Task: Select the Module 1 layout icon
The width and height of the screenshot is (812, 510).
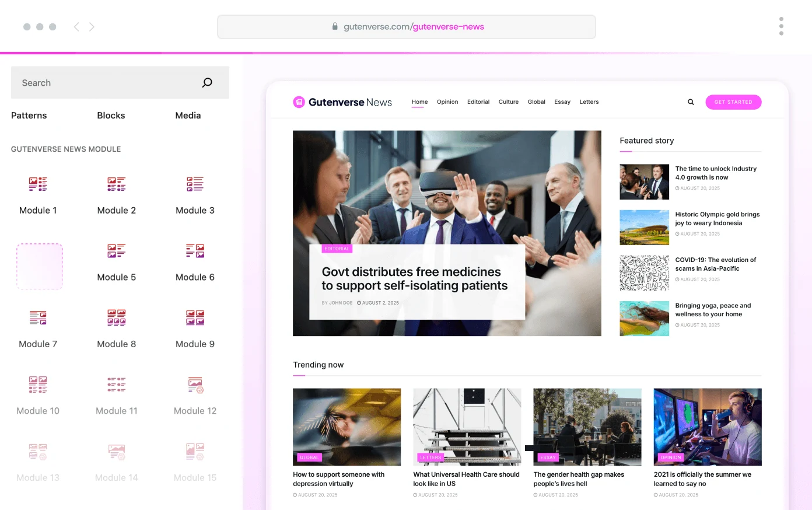Action: [38, 184]
